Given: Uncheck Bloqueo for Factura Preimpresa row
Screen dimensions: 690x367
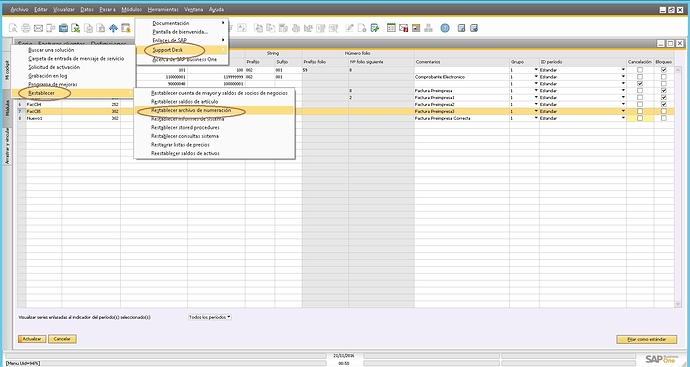Looking at the screenshot, I should pyautogui.click(x=664, y=91).
